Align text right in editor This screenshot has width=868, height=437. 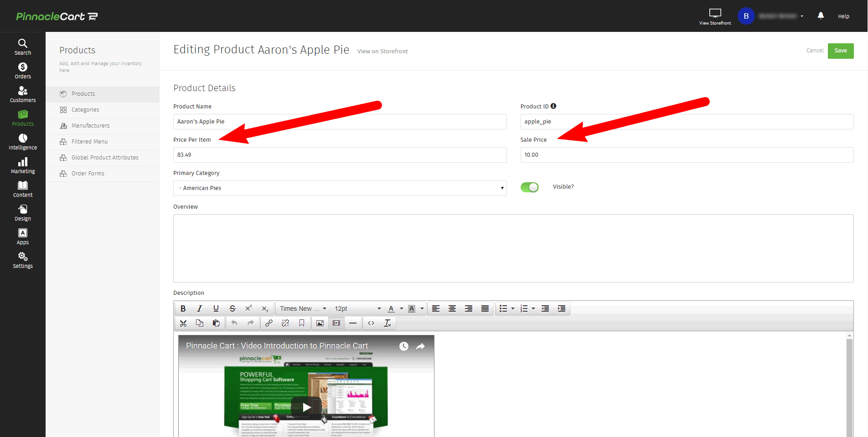pyautogui.click(x=469, y=308)
